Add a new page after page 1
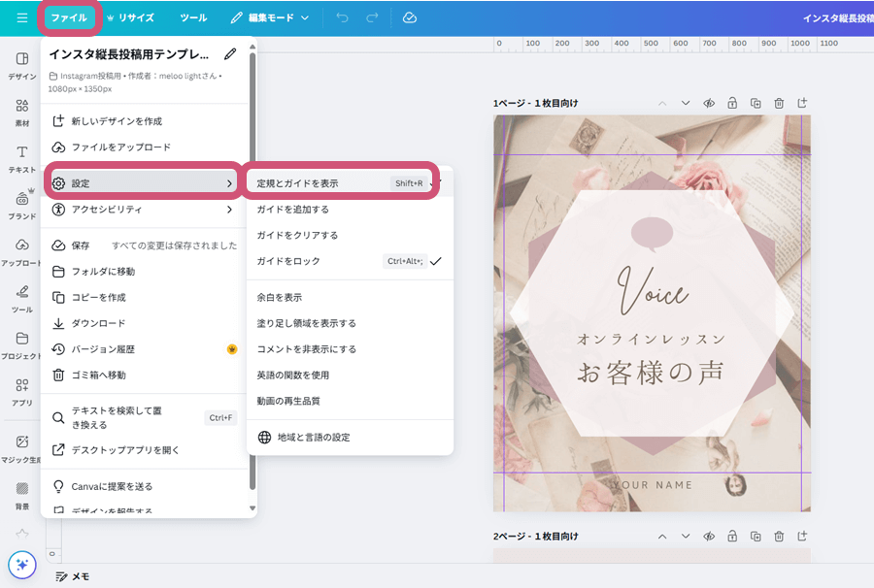Screen dimensions: 874x588 [x=802, y=102]
